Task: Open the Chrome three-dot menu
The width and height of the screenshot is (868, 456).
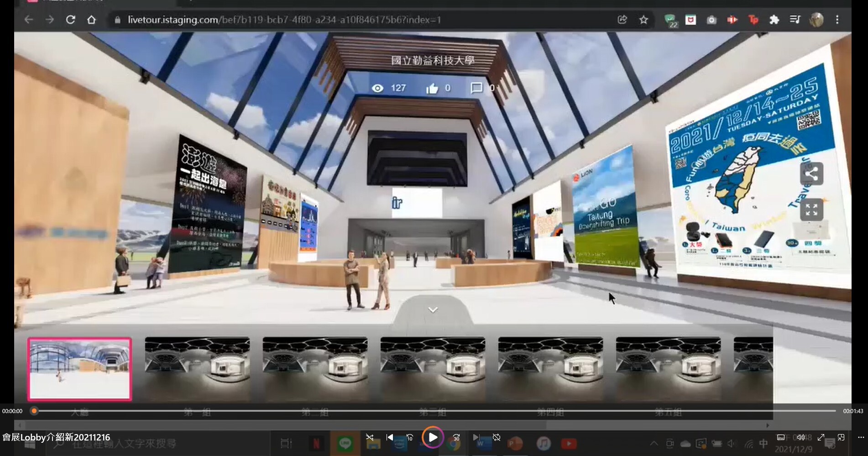Action: [837, 20]
